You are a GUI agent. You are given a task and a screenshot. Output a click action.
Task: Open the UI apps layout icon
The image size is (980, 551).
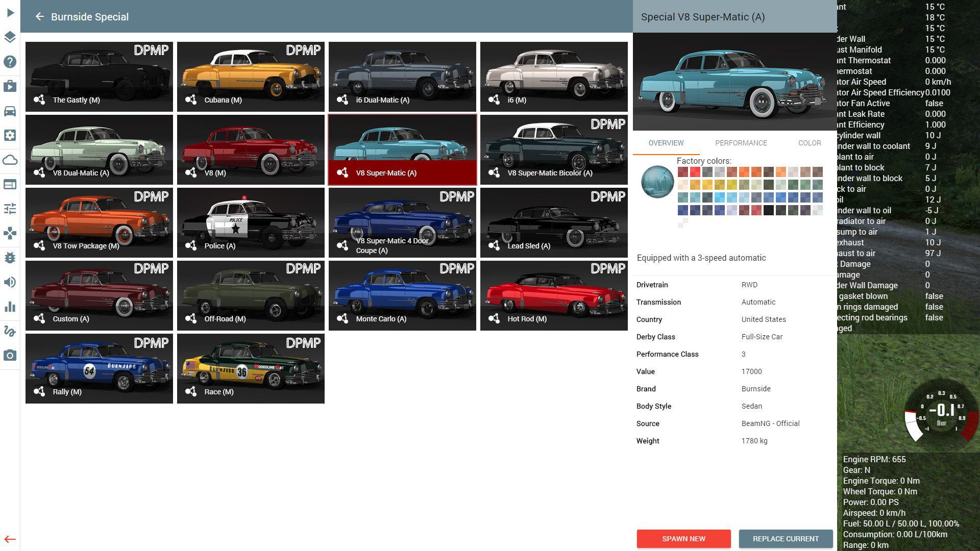coord(10,184)
